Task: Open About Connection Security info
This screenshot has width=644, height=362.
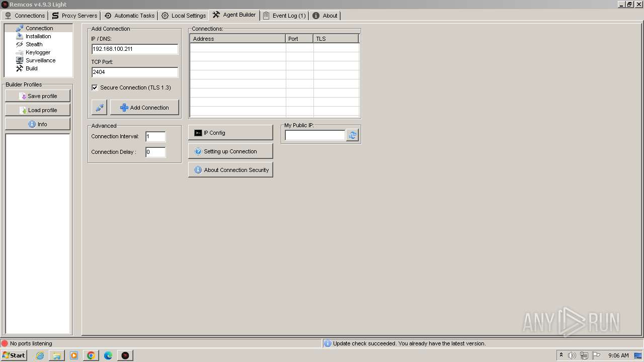Action: click(x=230, y=170)
